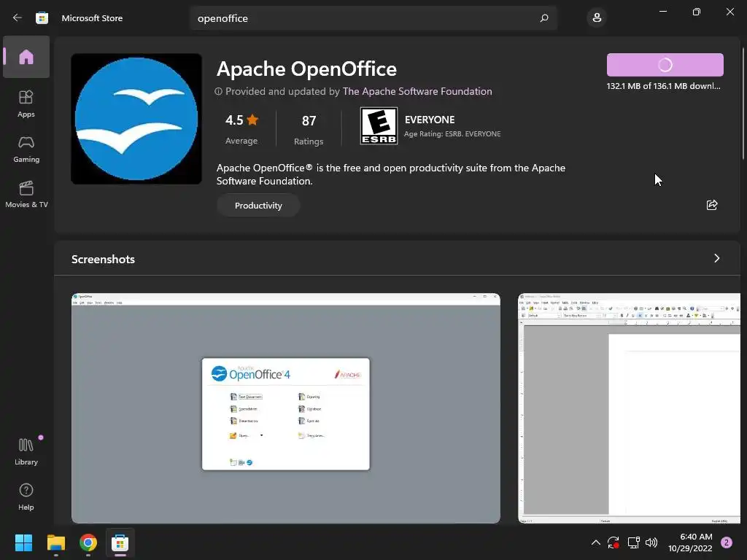This screenshot has height=560, width=747.
Task: Click the Microsoft Store logo icon
Action: click(42, 18)
